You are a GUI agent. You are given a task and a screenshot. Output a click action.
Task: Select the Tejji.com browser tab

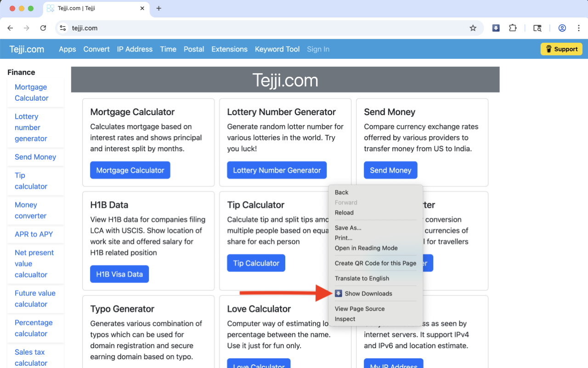(96, 9)
